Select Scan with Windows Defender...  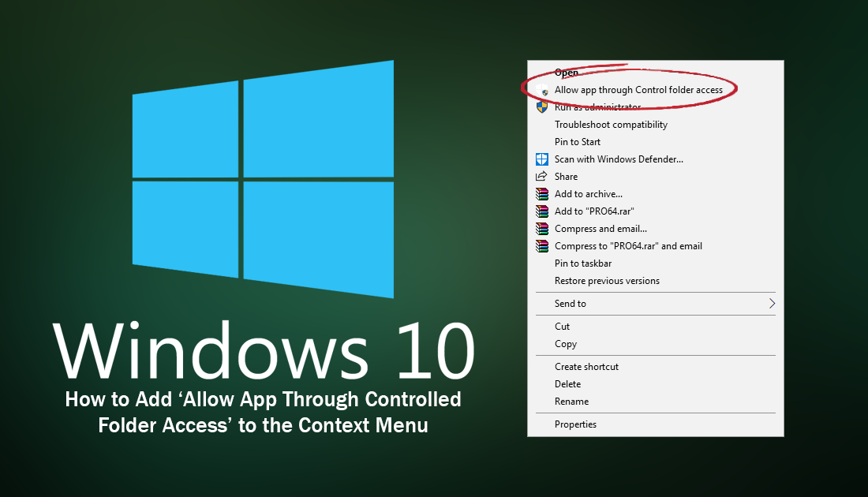coord(656,159)
